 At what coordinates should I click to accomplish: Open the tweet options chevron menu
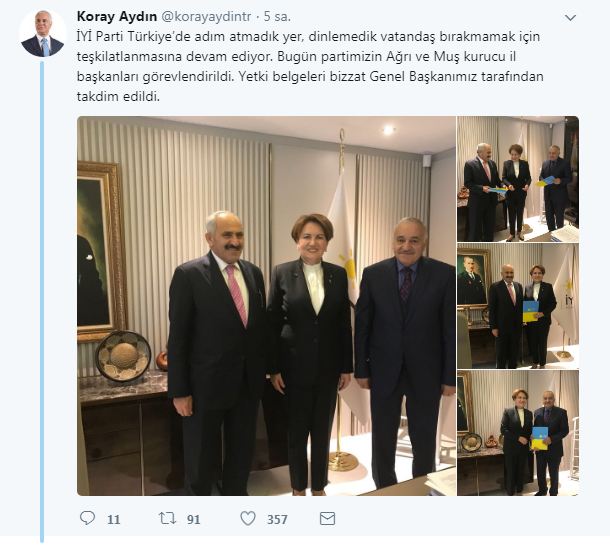click(570, 18)
